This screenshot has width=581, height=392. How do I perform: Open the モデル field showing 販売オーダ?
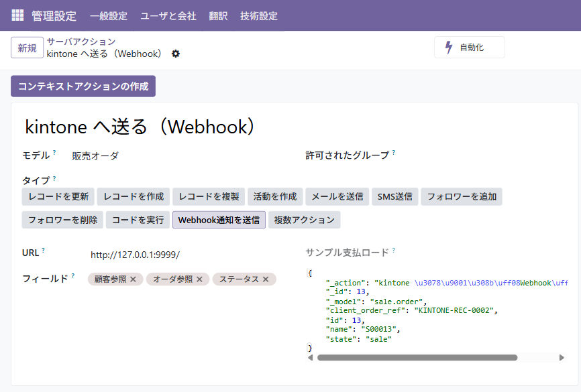tap(95, 156)
